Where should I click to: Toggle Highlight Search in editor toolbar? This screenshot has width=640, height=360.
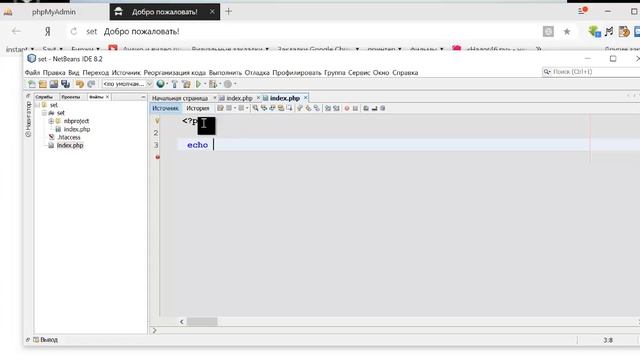[x=281, y=108]
